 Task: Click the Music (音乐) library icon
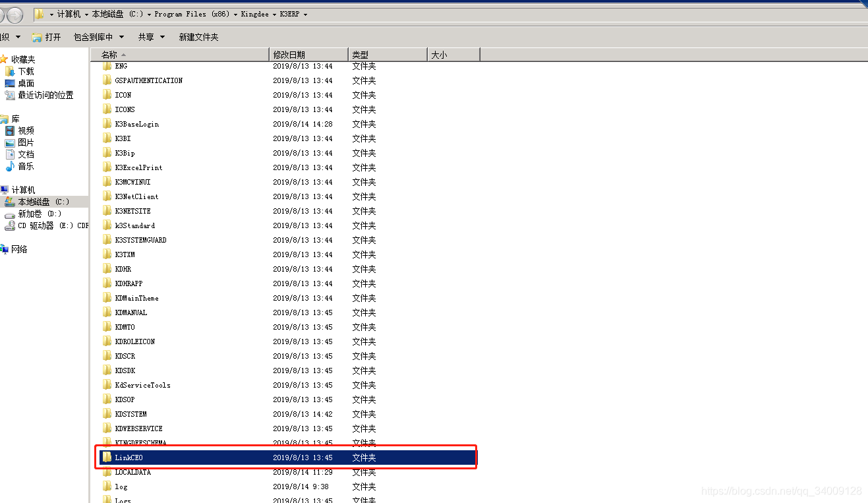10,166
